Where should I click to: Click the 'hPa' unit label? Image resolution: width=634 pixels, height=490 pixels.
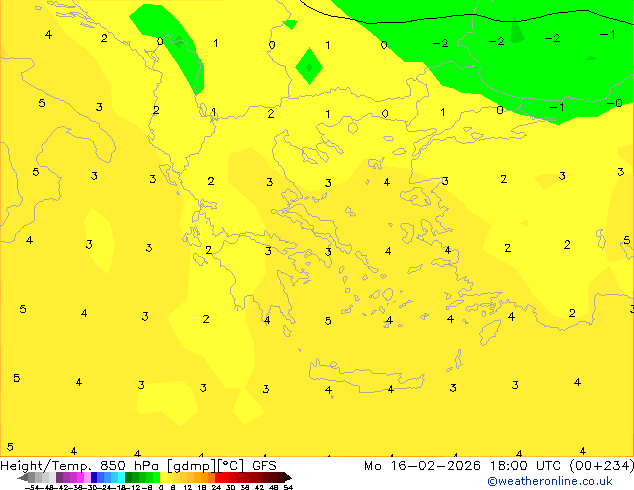[146, 466]
